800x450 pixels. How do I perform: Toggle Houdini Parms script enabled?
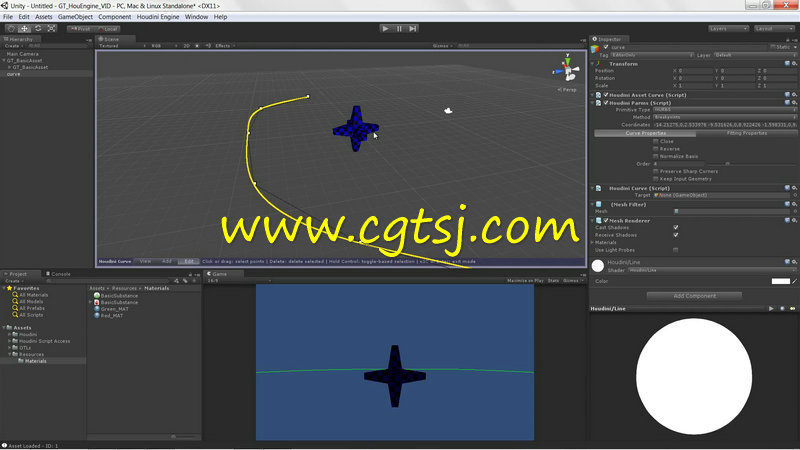pyautogui.click(x=606, y=103)
